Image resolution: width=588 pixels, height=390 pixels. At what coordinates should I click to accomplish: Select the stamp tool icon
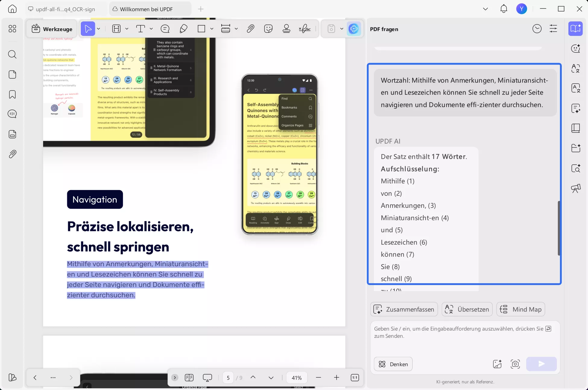pyautogui.click(x=286, y=29)
